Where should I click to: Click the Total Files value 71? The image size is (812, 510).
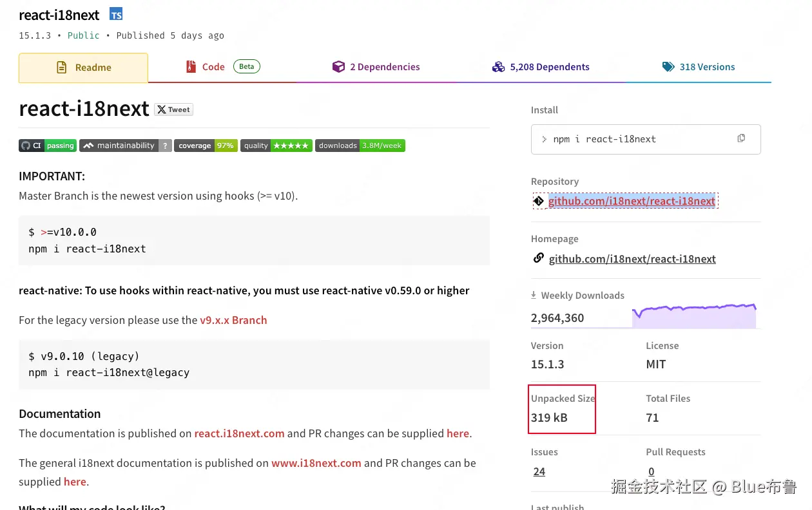tap(652, 417)
